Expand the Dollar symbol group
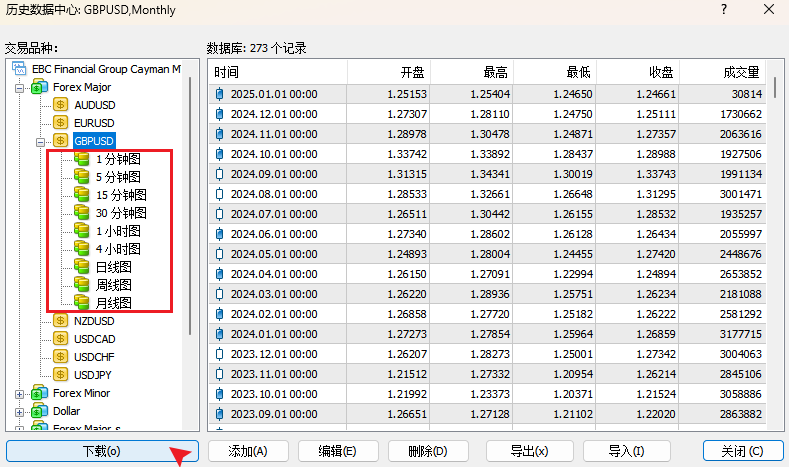This screenshot has height=467, width=789. 18,411
